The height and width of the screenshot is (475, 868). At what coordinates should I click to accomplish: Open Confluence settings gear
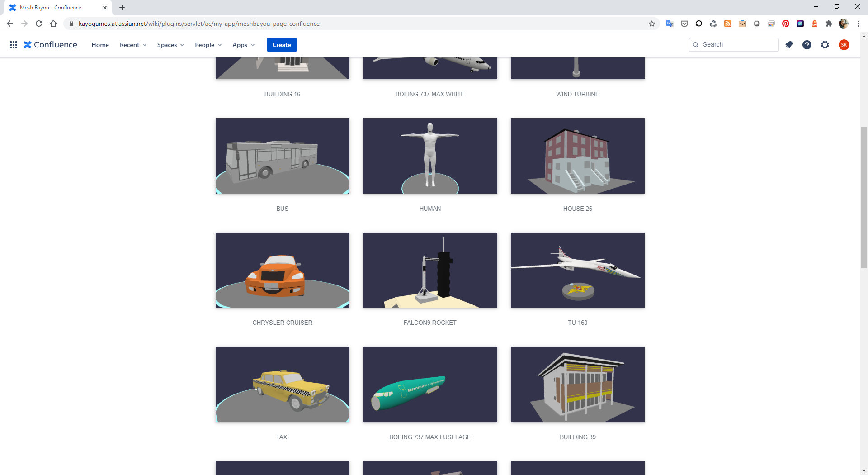tap(825, 45)
